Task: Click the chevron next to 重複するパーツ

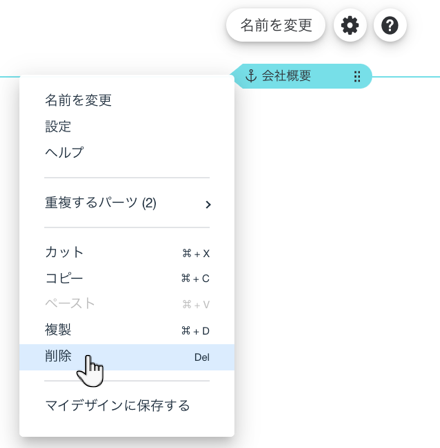Action: 208,204
